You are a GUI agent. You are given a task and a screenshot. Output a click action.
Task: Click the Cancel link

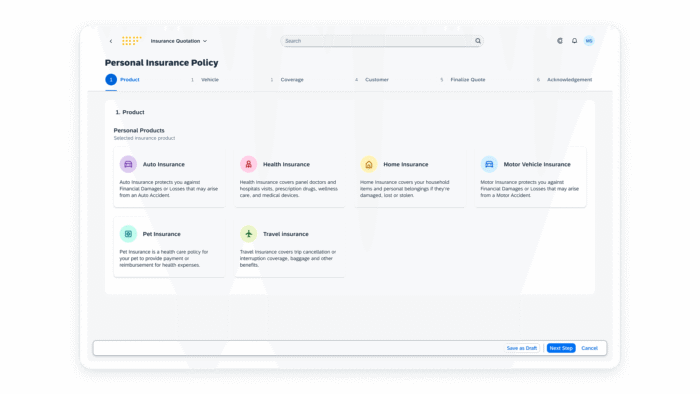tap(589, 348)
